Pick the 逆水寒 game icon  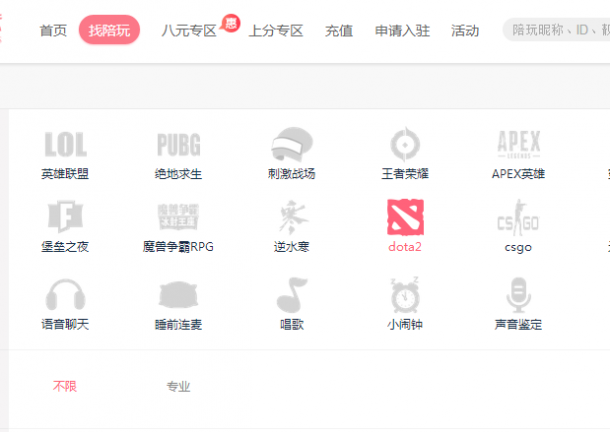(292, 217)
